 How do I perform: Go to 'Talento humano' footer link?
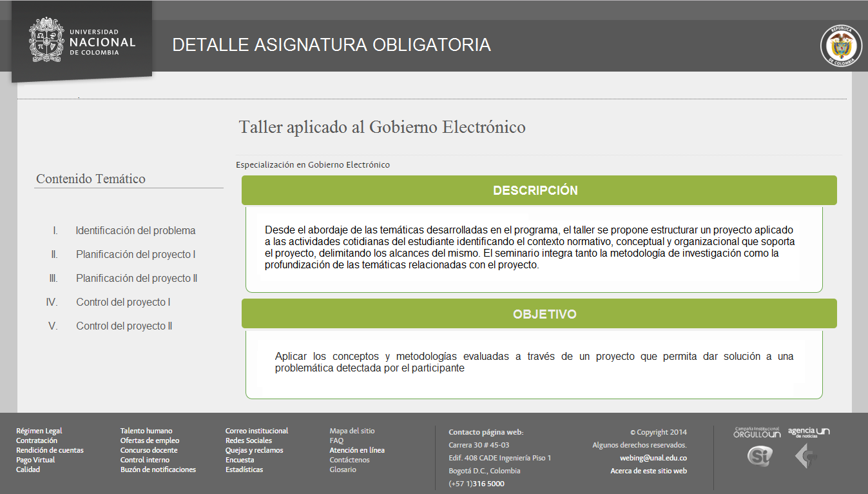point(146,431)
